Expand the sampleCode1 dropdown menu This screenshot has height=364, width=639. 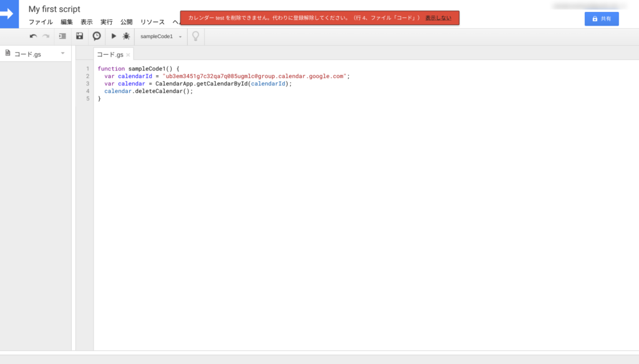tap(180, 36)
